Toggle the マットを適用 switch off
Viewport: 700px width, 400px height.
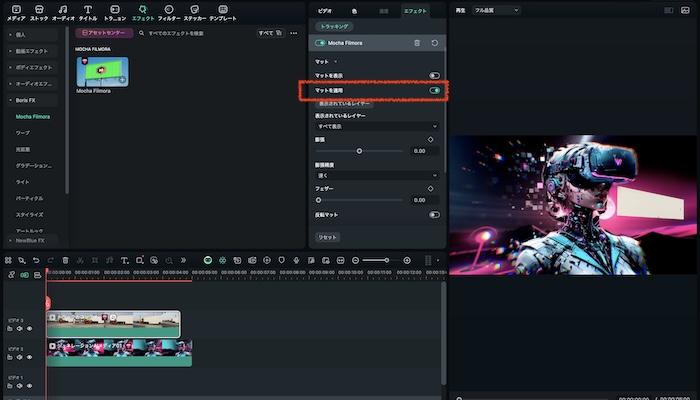pyautogui.click(x=434, y=90)
